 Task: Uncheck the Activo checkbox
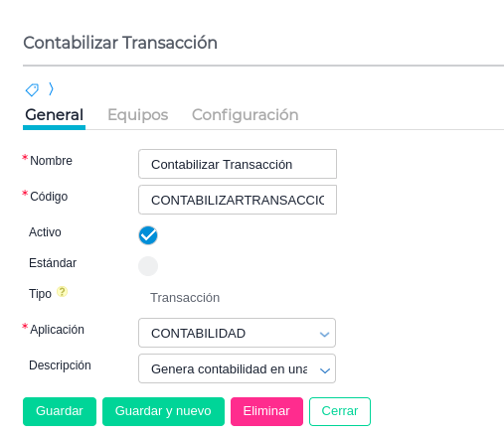pos(148,235)
